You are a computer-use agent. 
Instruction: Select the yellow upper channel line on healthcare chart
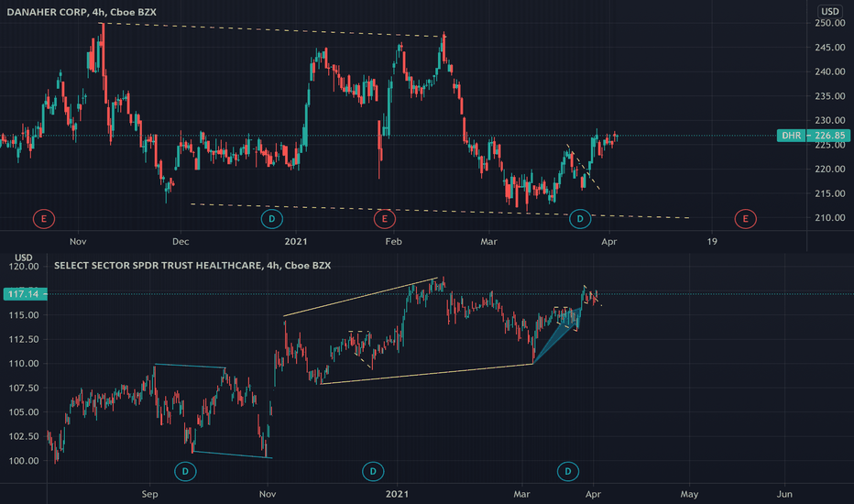click(x=360, y=297)
